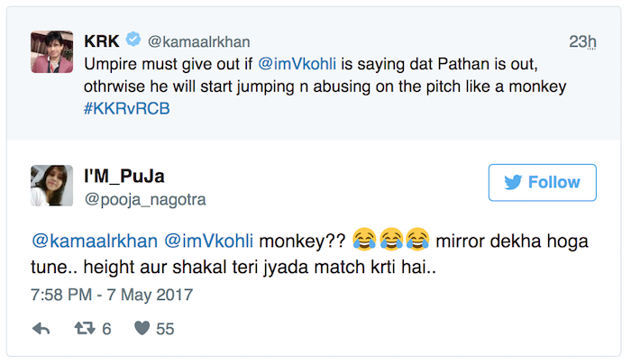Click the 23h timestamp
The width and height of the screenshot is (631, 364).
(583, 41)
